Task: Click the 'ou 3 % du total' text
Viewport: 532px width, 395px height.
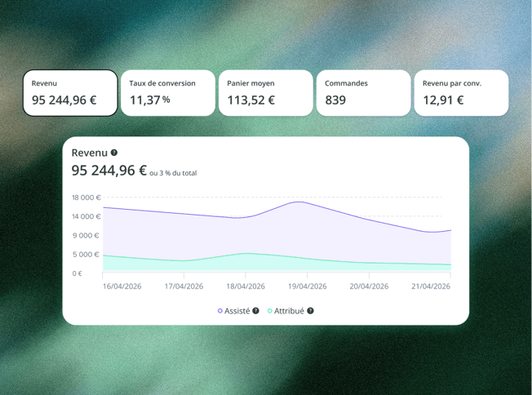Action: pyautogui.click(x=173, y=173)
